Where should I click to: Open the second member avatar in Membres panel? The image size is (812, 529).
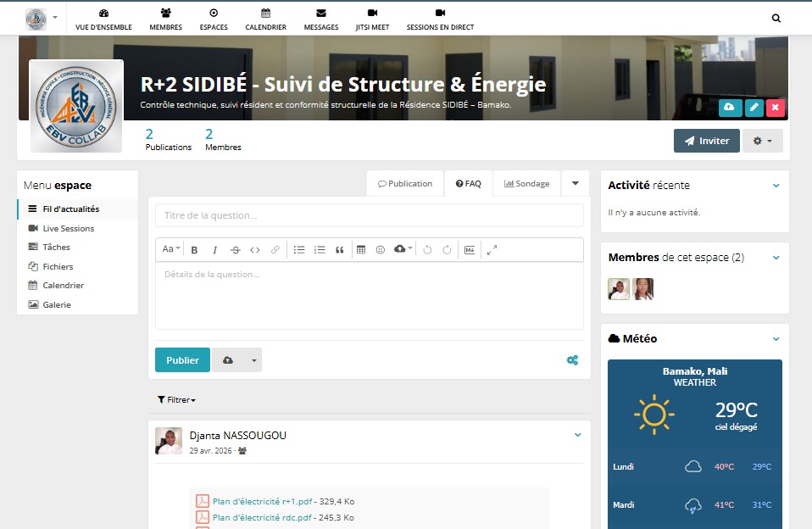tap(642, 289)
